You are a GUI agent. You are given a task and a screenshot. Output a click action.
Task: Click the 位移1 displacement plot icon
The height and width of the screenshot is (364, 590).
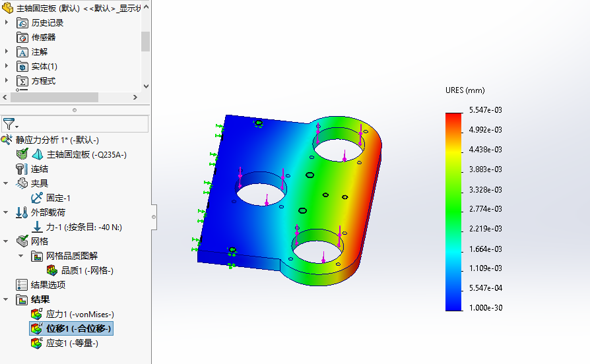pos(36,328)
